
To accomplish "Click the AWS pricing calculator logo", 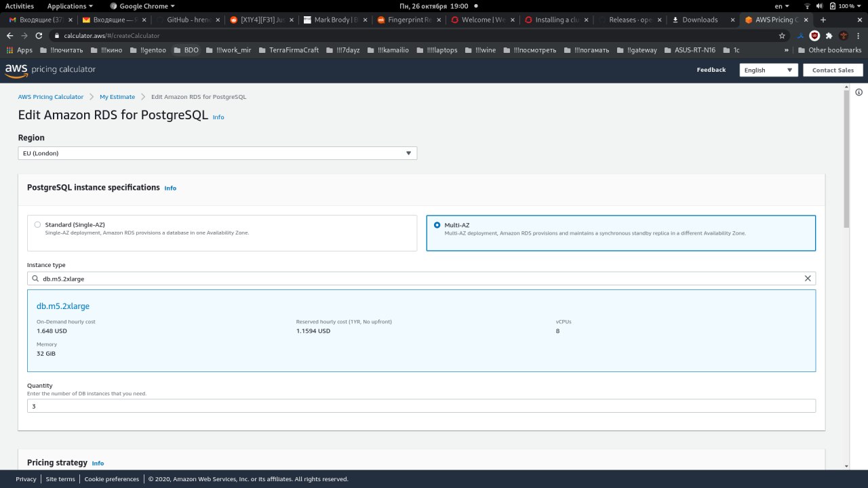I will tap(50, 69).
